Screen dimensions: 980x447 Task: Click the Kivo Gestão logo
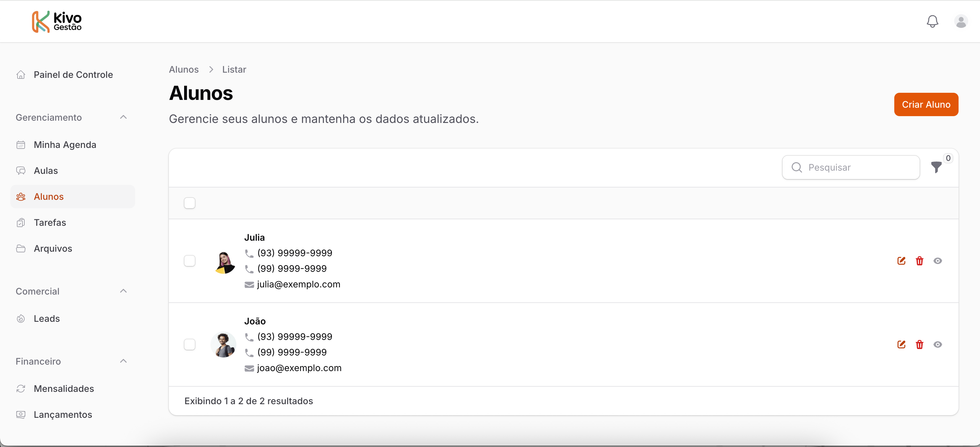pos(57,21)
